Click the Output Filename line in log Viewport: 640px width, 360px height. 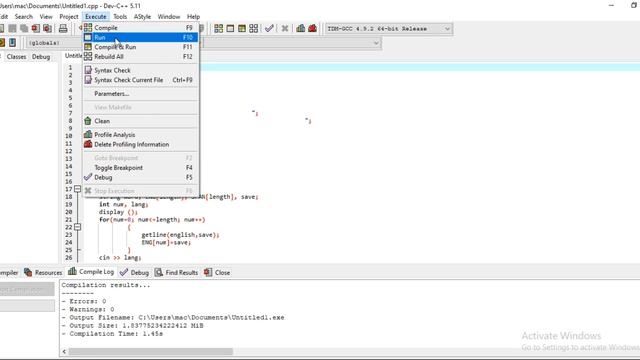pos(173,318)
